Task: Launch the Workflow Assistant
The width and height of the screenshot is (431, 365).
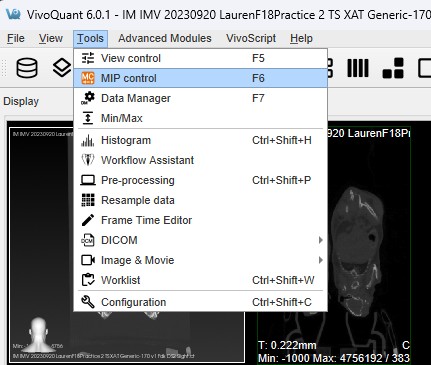Action: tap(200, 160)
